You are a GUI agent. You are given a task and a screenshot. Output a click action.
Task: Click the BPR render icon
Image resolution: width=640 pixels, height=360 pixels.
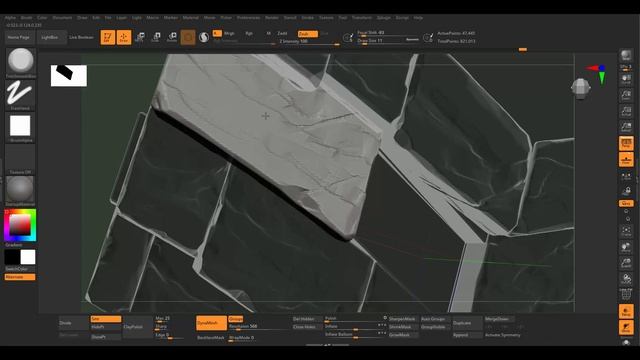626,56
